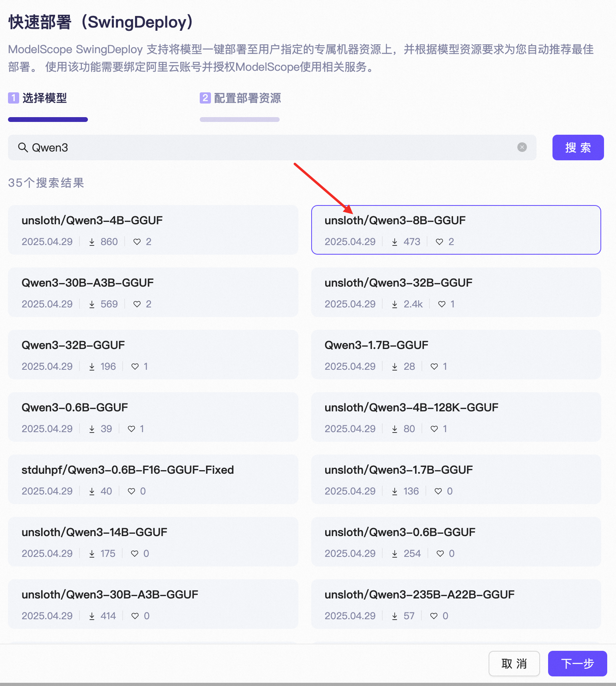
Task: Click download icon on unsloth/Qwen3-8B-GGUF card
Action: tap(395, 242)
